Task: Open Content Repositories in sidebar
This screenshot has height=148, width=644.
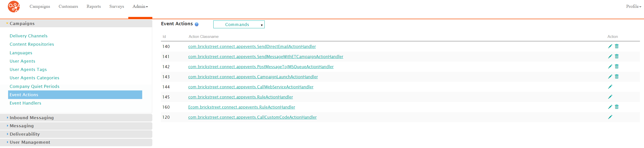Action: pyautogui.click(x=32, y=44)
